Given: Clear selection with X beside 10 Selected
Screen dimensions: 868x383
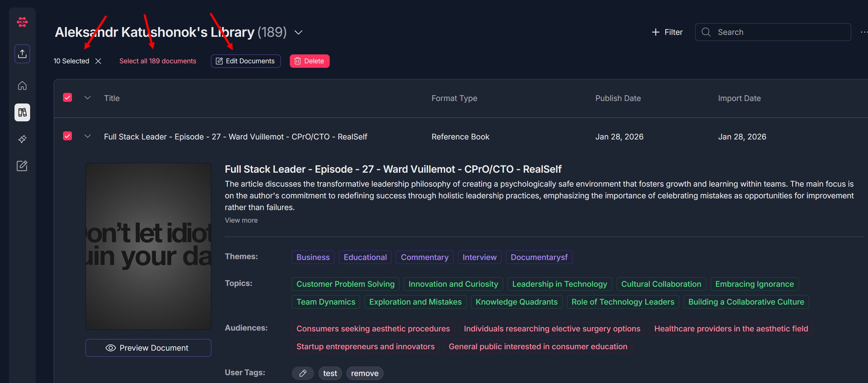Looking at the screenshot, I should pos(98,61).
